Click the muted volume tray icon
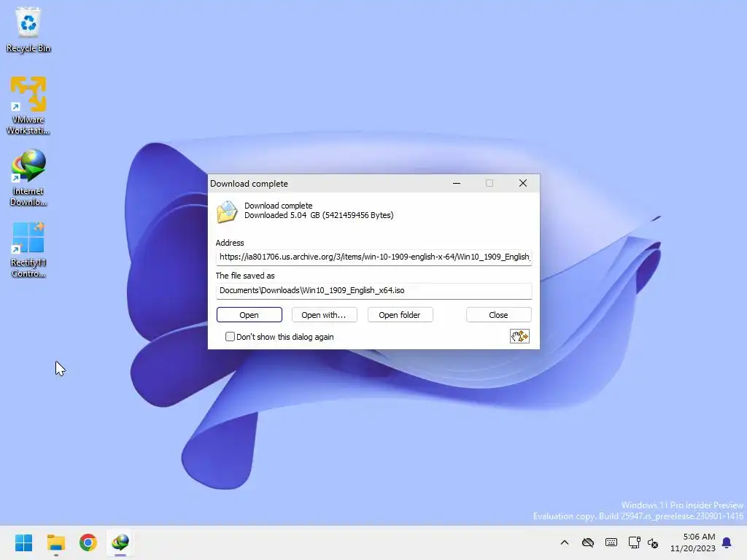This screenshot has width=747, height=560. click(653, 542)
